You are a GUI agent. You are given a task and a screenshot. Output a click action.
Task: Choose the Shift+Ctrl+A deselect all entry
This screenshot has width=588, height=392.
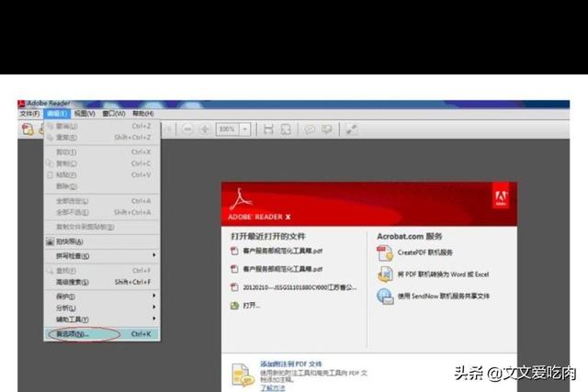point(102,212)
